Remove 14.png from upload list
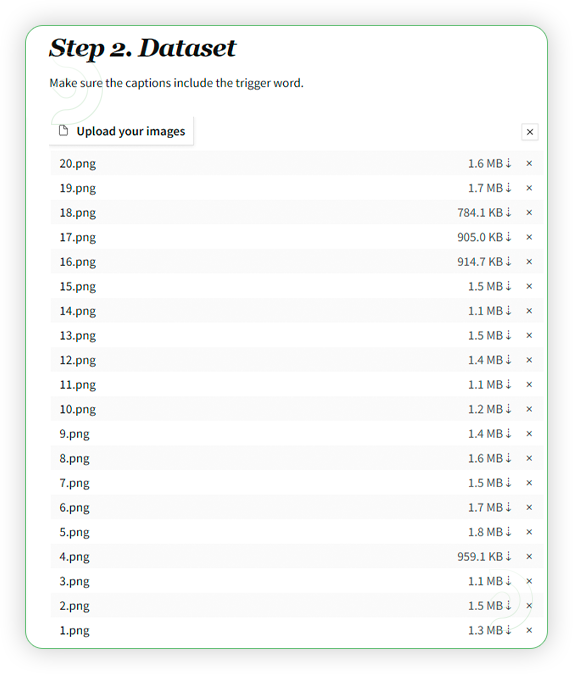This screenshot has width=573, height=674. pyautogui.click(x=529, y=311)
